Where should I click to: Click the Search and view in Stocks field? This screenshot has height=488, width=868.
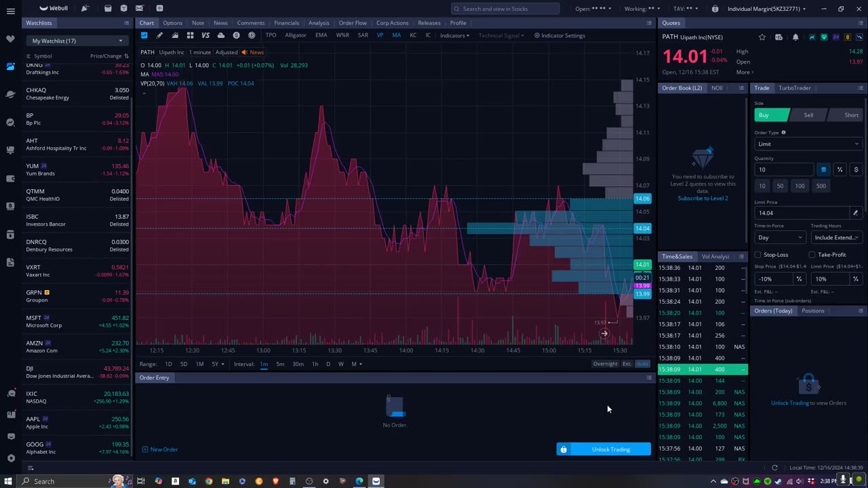coord(505,9)
